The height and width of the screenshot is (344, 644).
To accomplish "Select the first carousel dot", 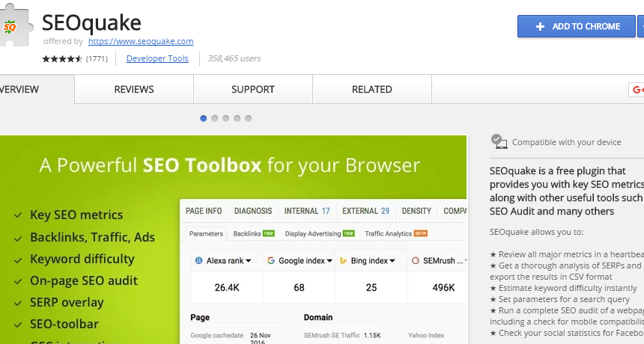I will (203, 118).
